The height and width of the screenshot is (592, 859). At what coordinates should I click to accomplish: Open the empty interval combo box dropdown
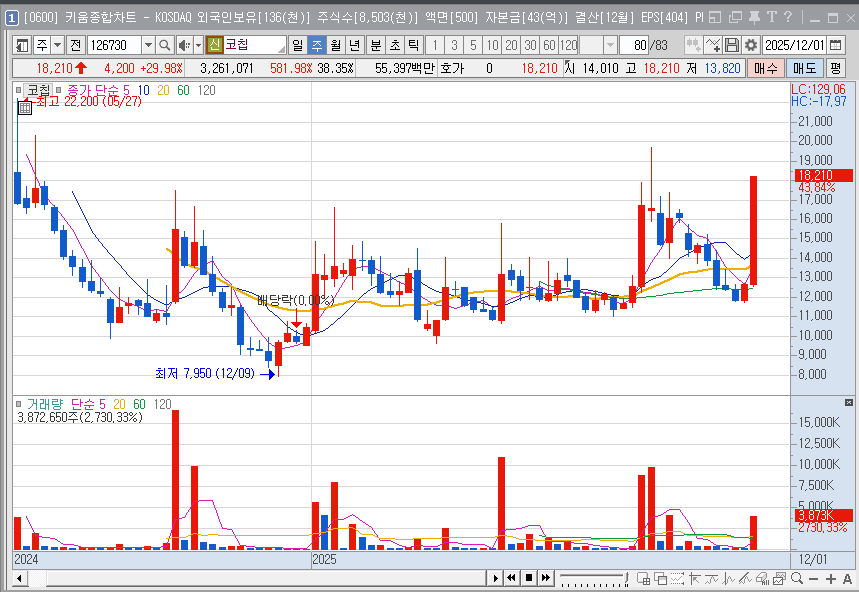(x=610, y=45)
